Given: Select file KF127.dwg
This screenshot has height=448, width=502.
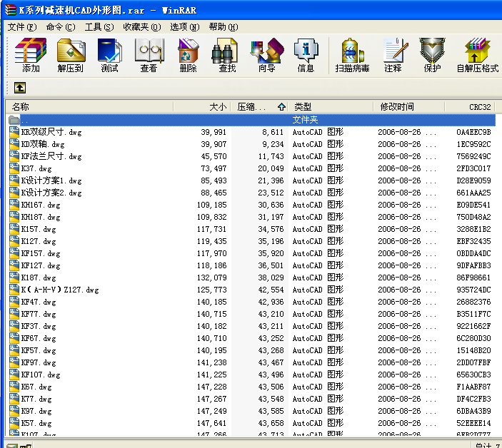Looking at the screenshot, I should [x=41, y=265].
